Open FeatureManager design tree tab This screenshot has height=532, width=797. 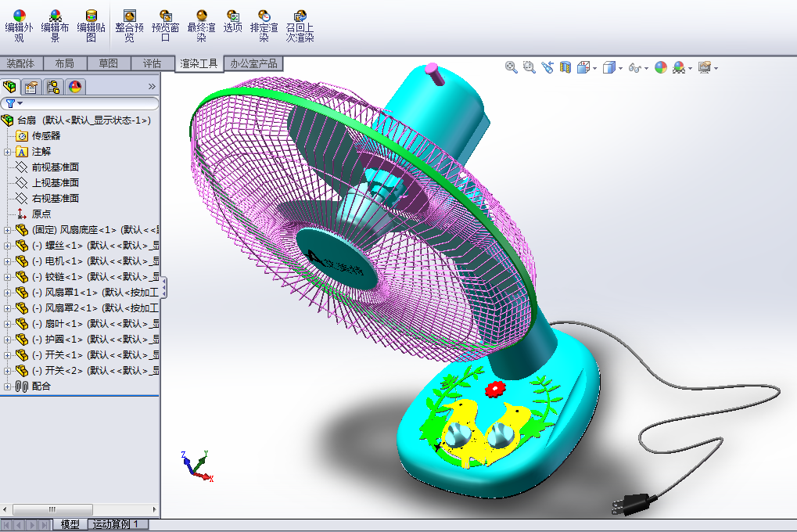pos(10,87)
